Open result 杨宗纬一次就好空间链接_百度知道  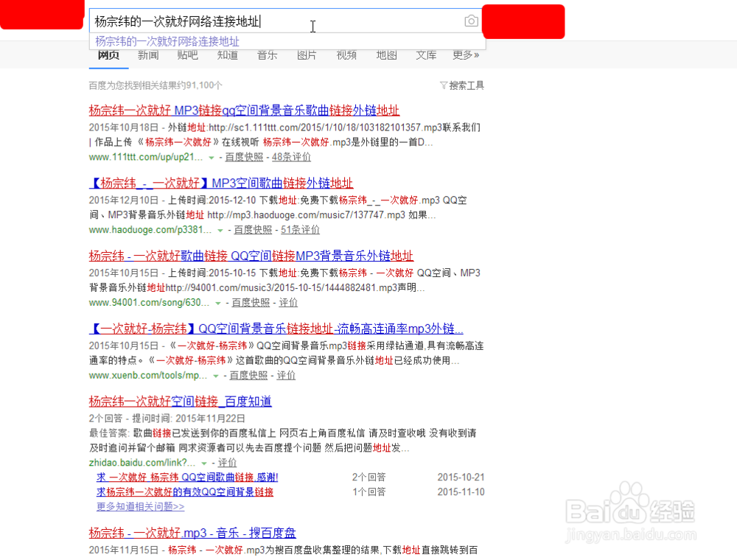(180, 402)
